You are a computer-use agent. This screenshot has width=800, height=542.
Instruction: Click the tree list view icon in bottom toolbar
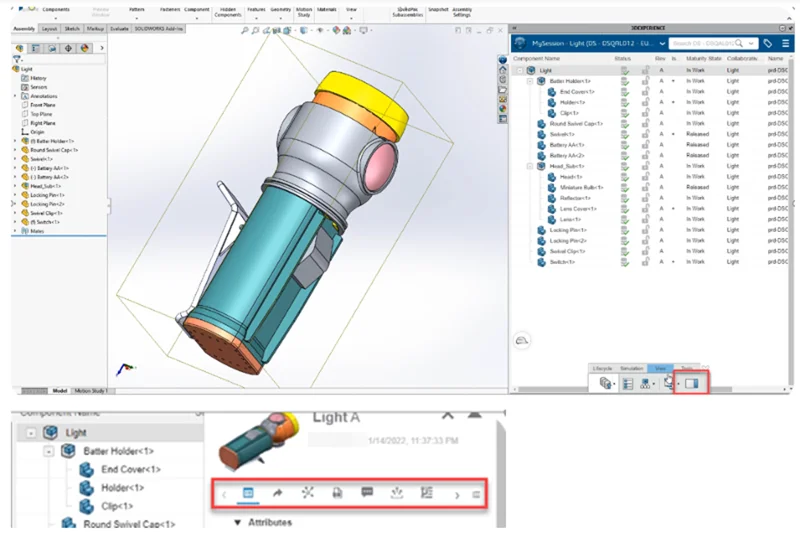click(628, 384)
